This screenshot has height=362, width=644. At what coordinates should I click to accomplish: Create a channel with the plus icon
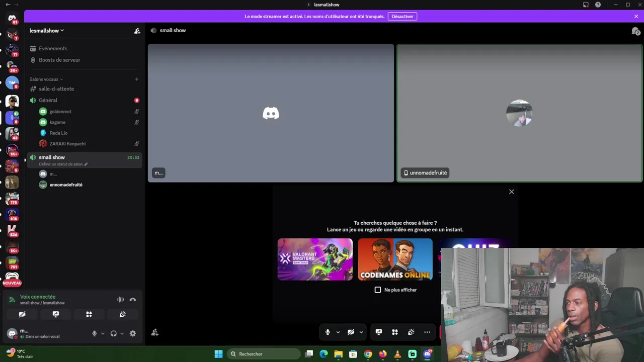click(136, 79)
